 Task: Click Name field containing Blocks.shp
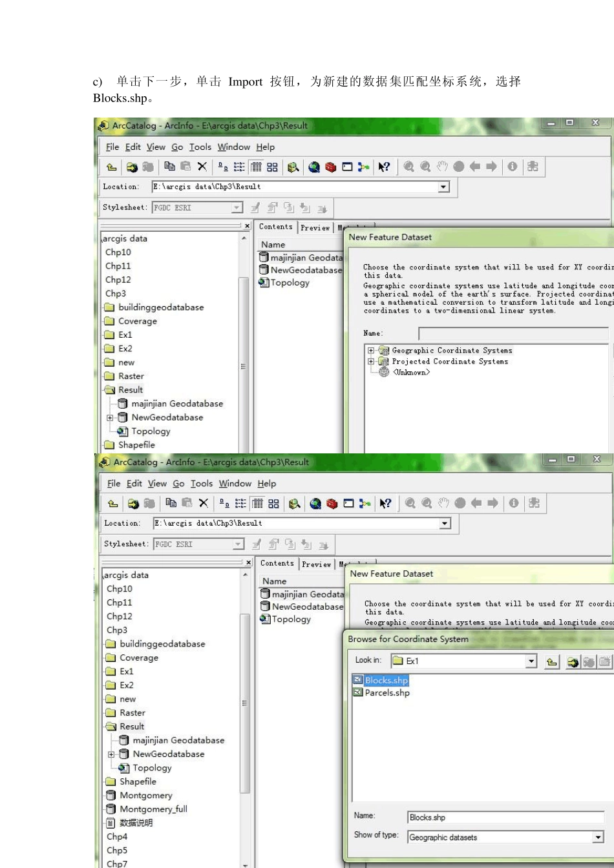click(x=504, y=817)
